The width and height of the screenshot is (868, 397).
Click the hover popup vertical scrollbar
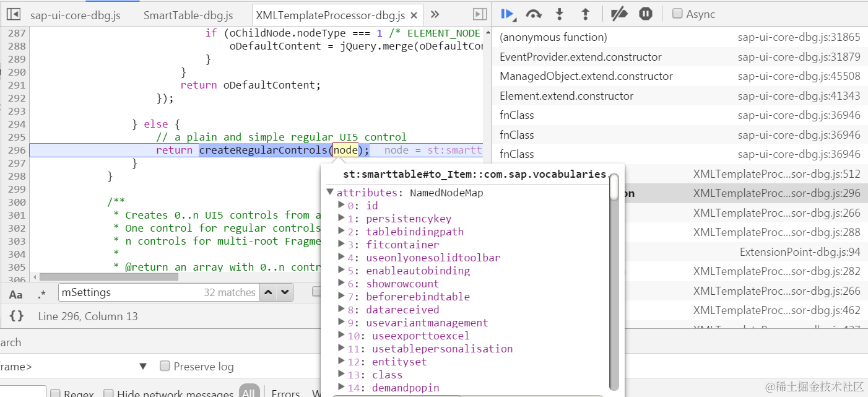coord(614,188)
